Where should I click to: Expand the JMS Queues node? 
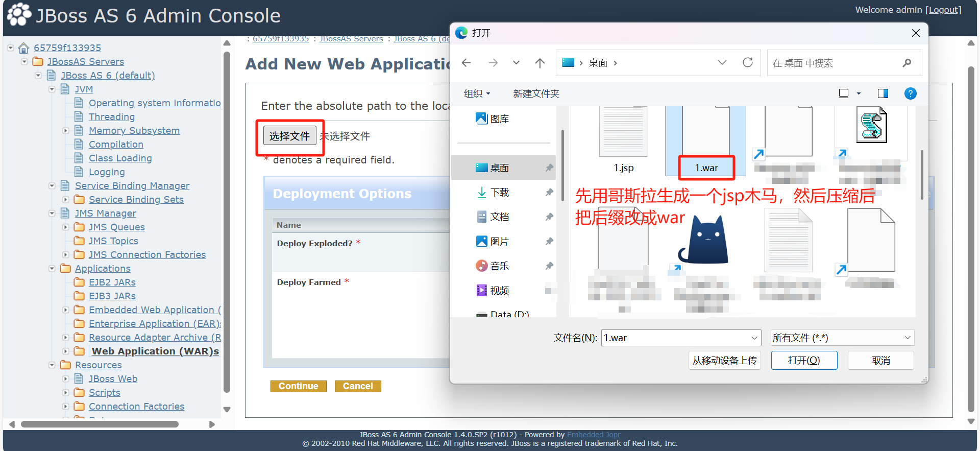point(66,227)
